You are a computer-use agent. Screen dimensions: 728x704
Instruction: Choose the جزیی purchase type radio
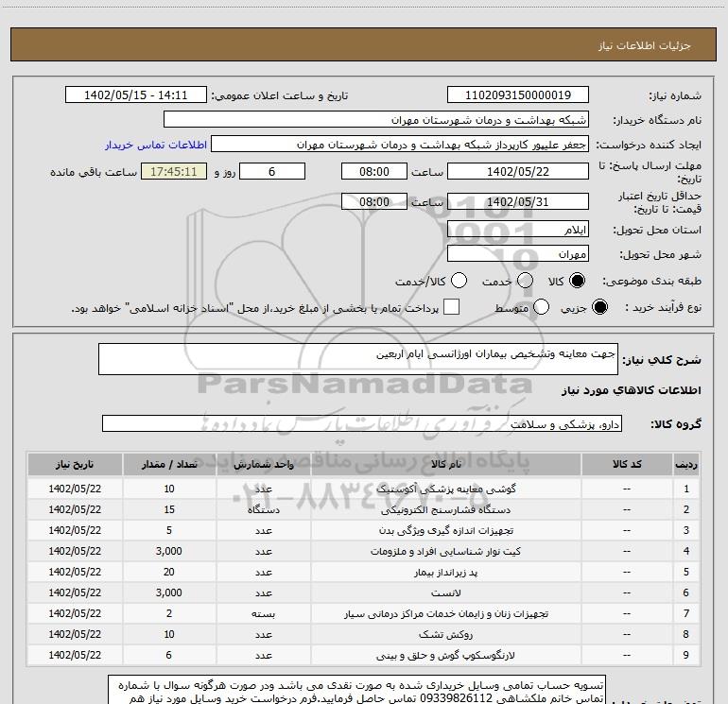[x=599, y=307]
